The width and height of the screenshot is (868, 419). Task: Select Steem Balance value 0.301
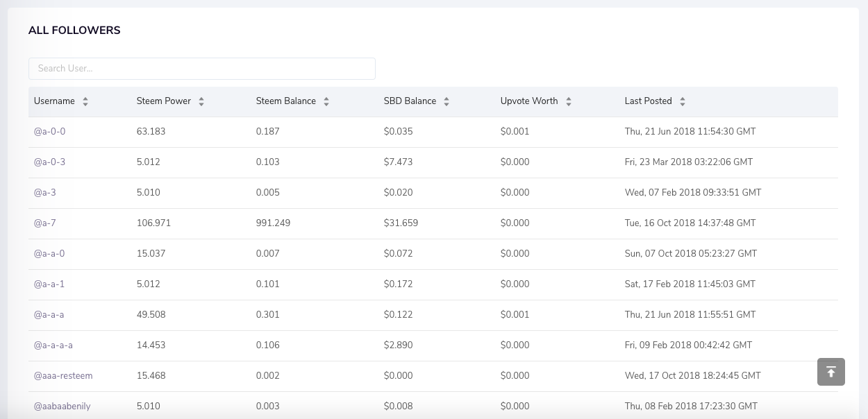tap(268, 315)
